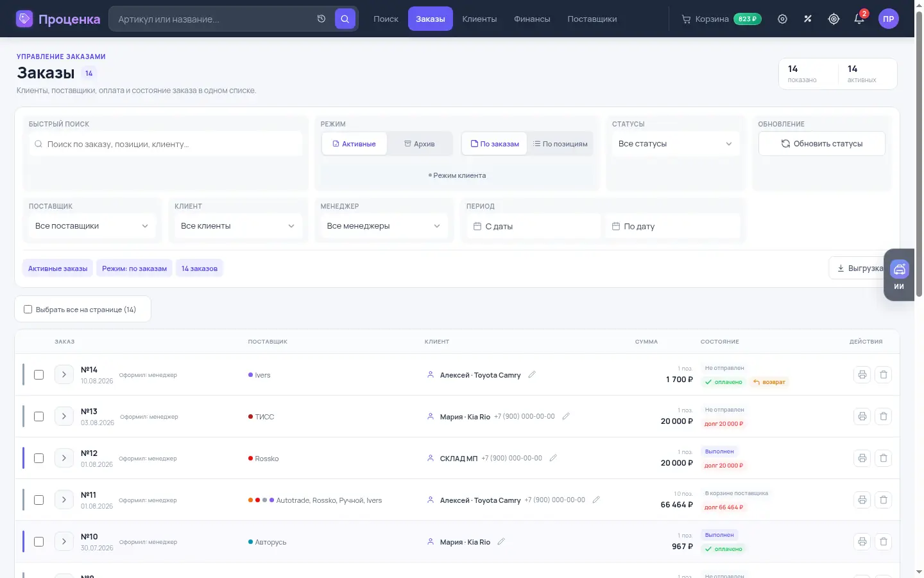Image resolution: width=924 pixels, height=578 pixels.
Task: Select checkbox for order №10
Action: [x=38, y=541]
